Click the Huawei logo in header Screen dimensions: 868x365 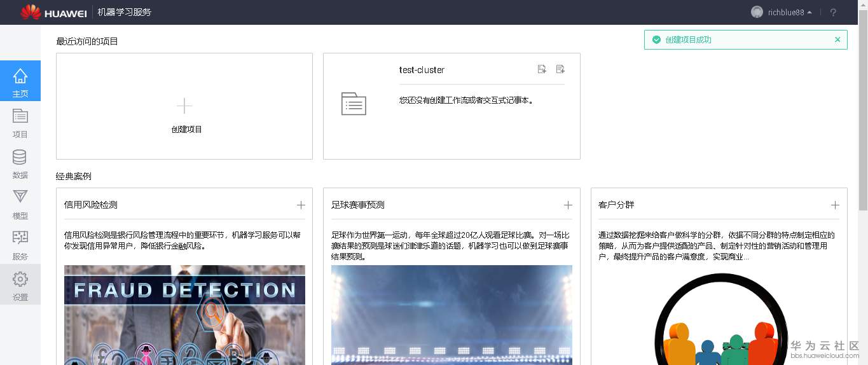point(53,12)
